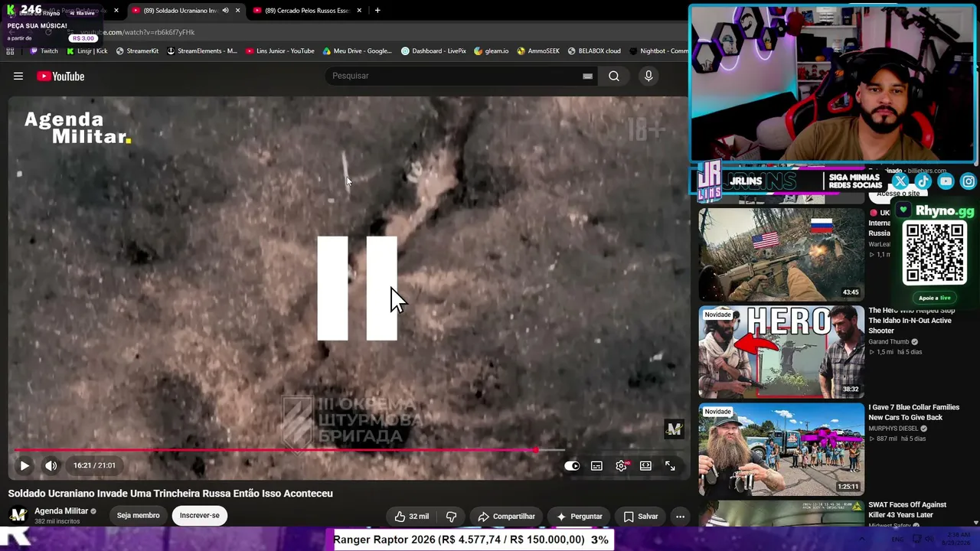
Task: Open the Meu Drive - Google bookmark
Action: (x=358, y=51)
